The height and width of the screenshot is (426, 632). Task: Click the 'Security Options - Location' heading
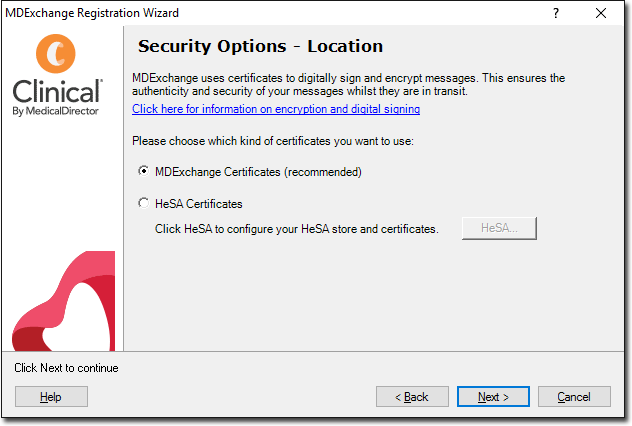pyautogui.click(x=260, y=46)
